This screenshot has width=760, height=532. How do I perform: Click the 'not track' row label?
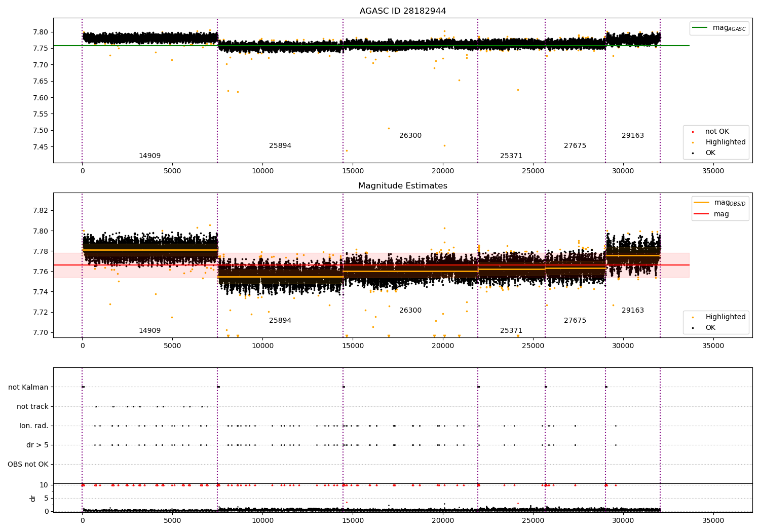coord(32,406)
